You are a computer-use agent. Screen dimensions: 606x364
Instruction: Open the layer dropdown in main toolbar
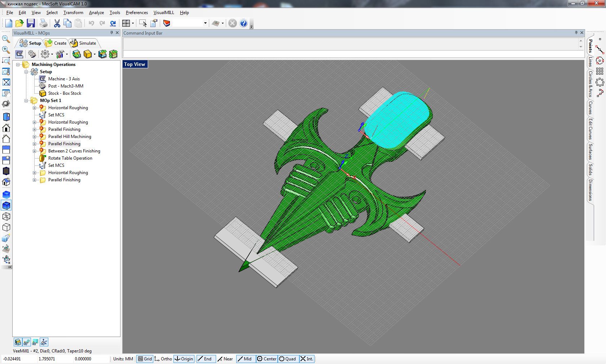(205, 23)
